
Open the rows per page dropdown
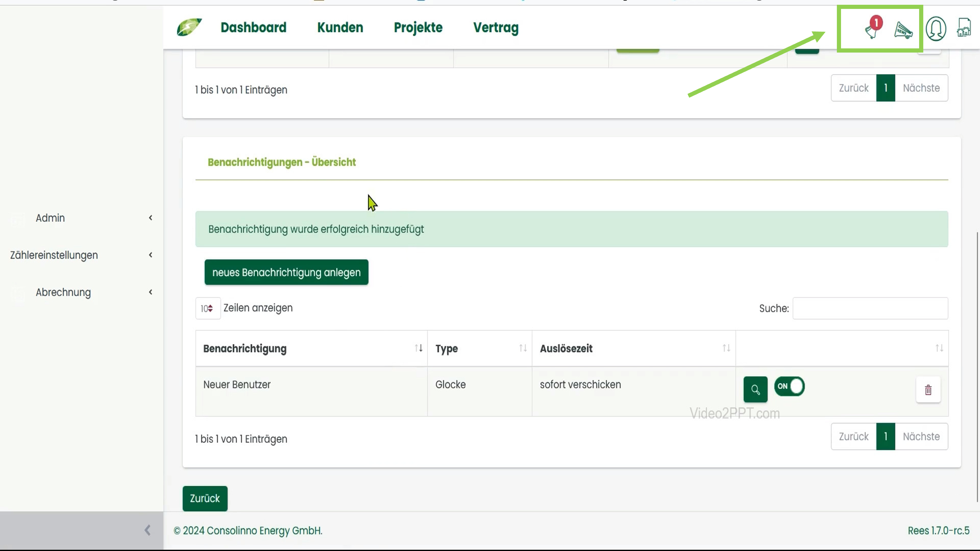tap(207, 308)
